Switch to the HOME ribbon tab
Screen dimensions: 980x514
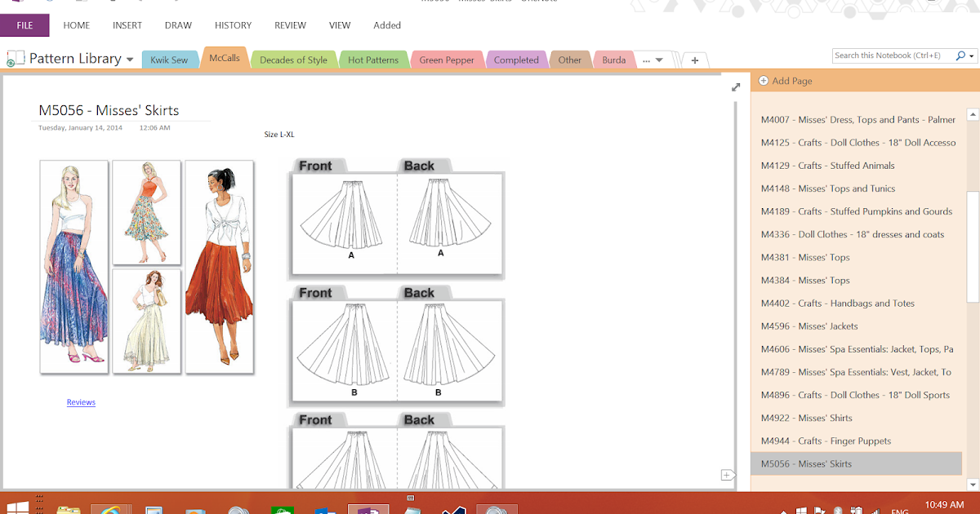pos(76,25)
